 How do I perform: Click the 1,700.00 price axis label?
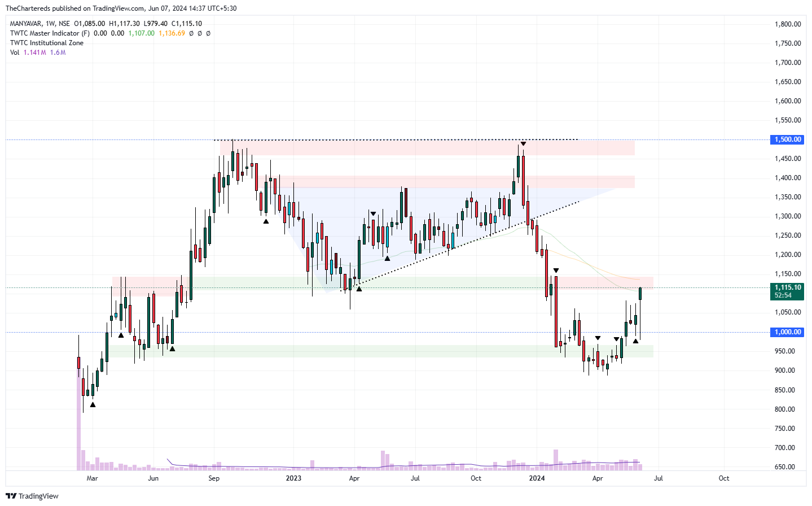coord(788,62)
